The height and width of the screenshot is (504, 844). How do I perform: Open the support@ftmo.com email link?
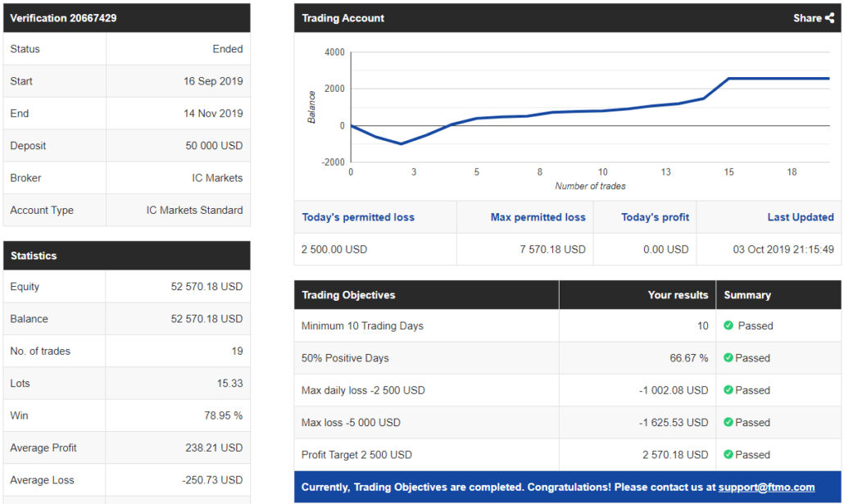coord(766,488)
